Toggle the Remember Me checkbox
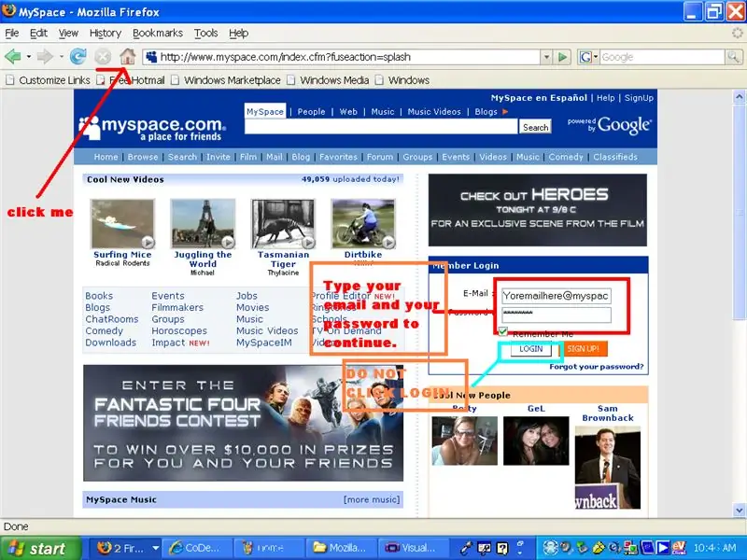The image size is (747, 560). click(x=502, y=331)
